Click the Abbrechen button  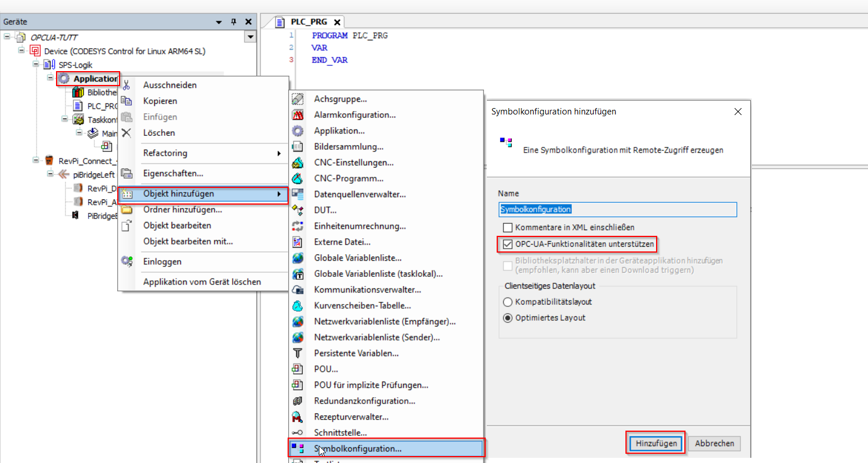714,443
